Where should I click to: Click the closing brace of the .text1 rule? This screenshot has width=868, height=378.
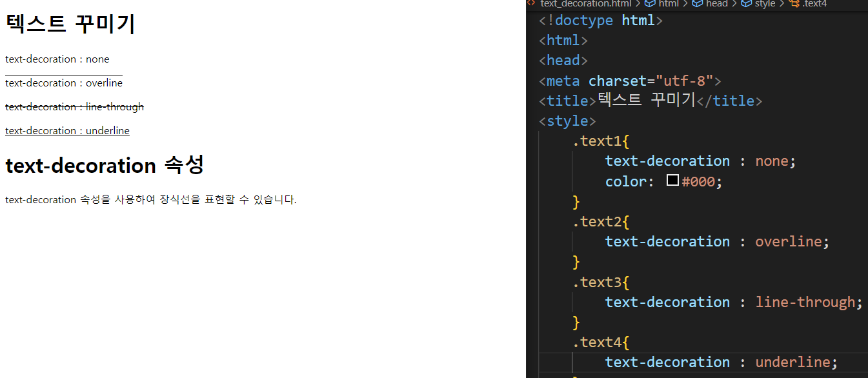(x=576, y=201)
